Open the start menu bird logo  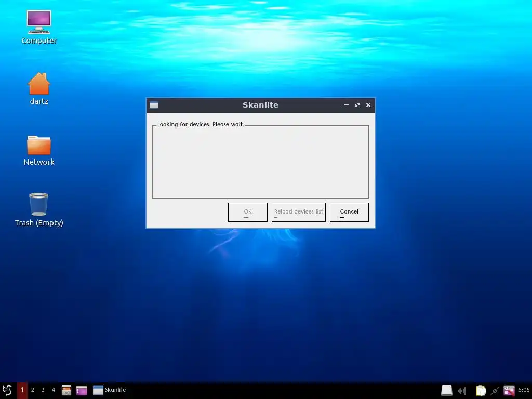[x=7, y=390]
